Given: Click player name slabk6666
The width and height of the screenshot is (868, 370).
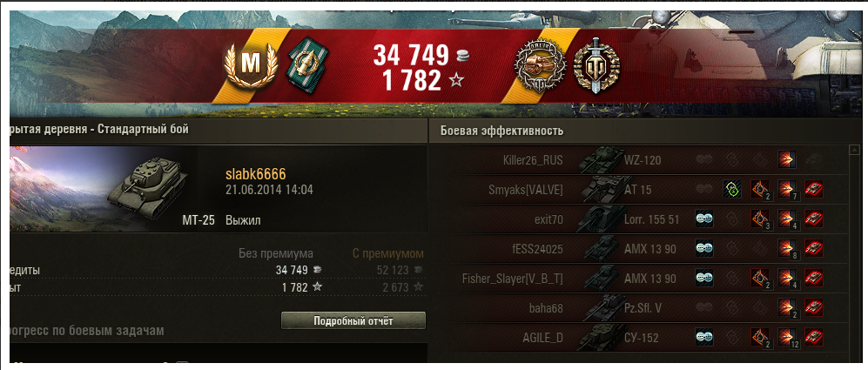Looking at the screenshot, I should coord(256,174).
